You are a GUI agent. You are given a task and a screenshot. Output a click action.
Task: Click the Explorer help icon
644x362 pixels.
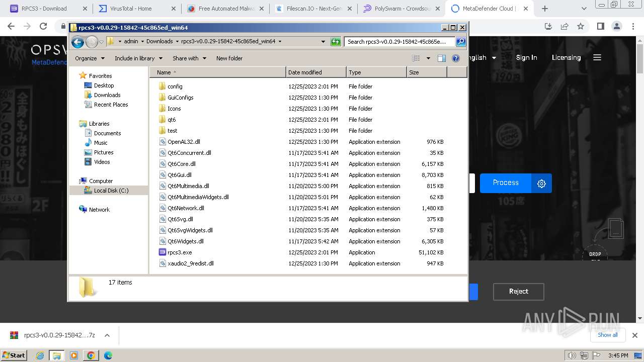click(x=456, y=58)
